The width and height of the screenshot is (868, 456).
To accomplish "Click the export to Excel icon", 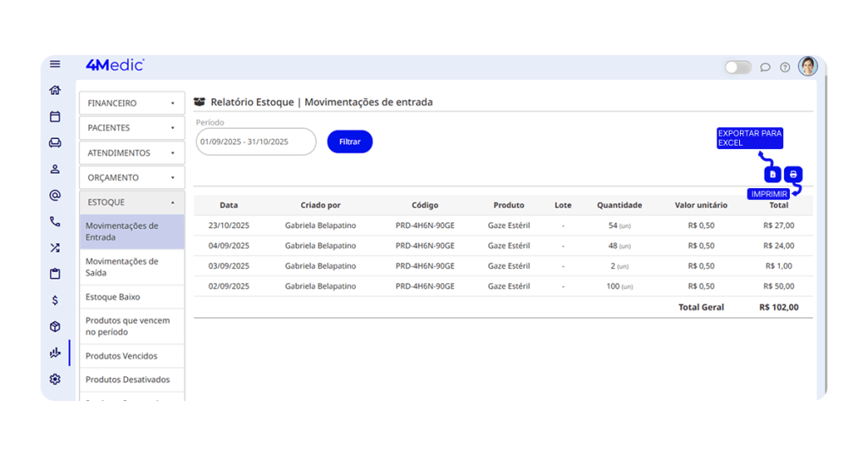I will 772,175.
